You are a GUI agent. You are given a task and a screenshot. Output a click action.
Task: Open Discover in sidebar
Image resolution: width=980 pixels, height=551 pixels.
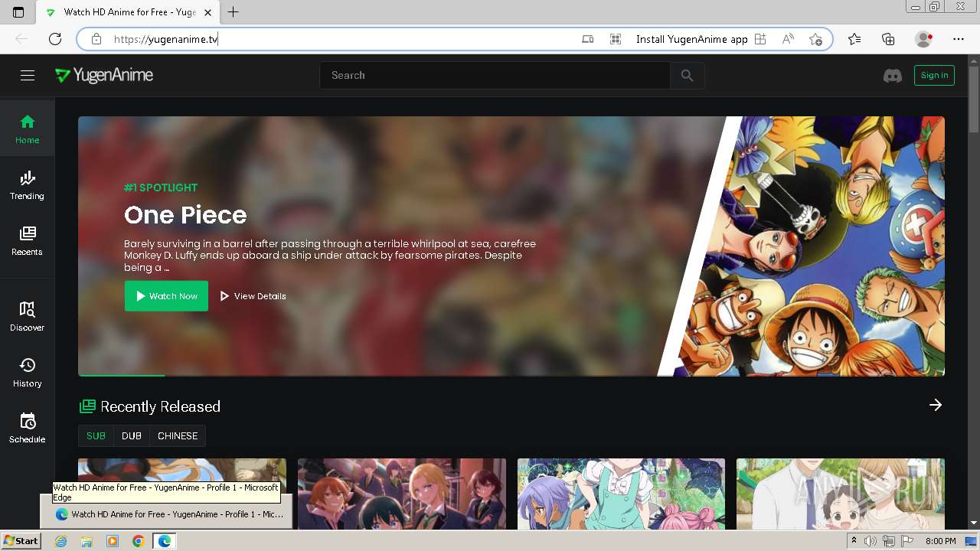27,316
